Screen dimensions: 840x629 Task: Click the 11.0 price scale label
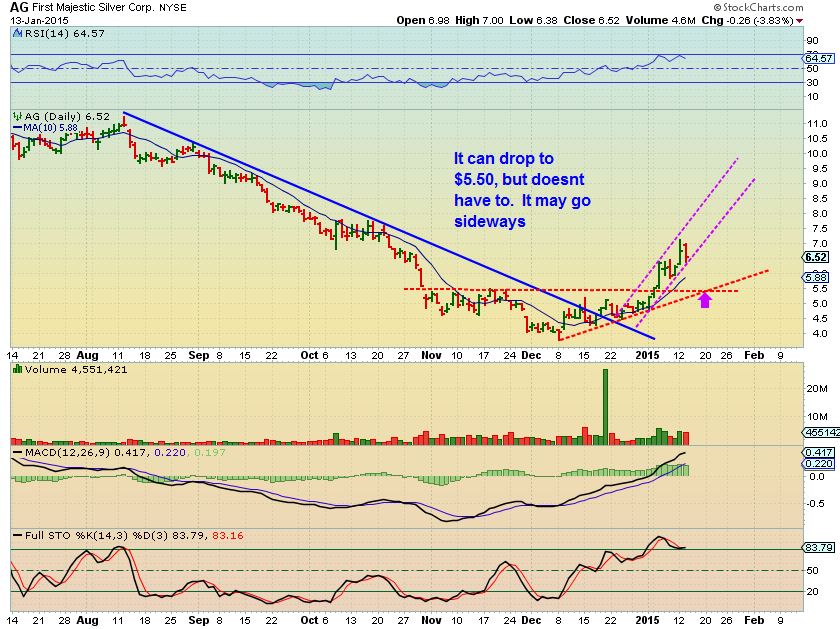817,123
